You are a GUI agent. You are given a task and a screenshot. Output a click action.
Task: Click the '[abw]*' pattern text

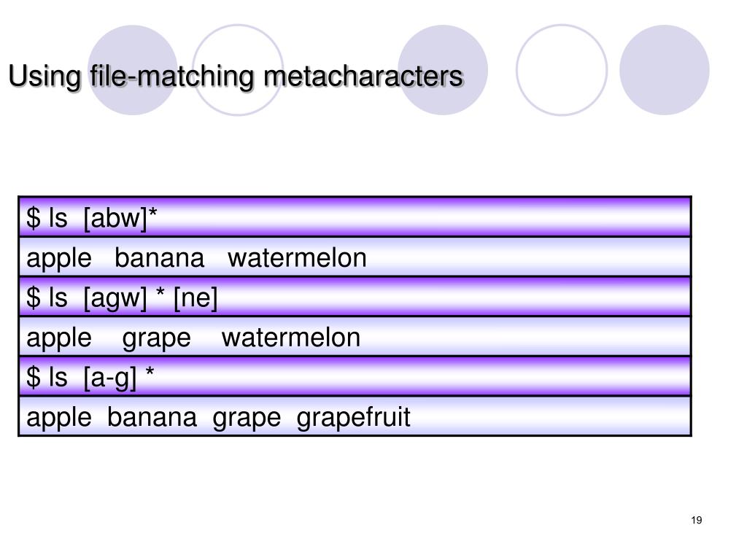[120, 219]
